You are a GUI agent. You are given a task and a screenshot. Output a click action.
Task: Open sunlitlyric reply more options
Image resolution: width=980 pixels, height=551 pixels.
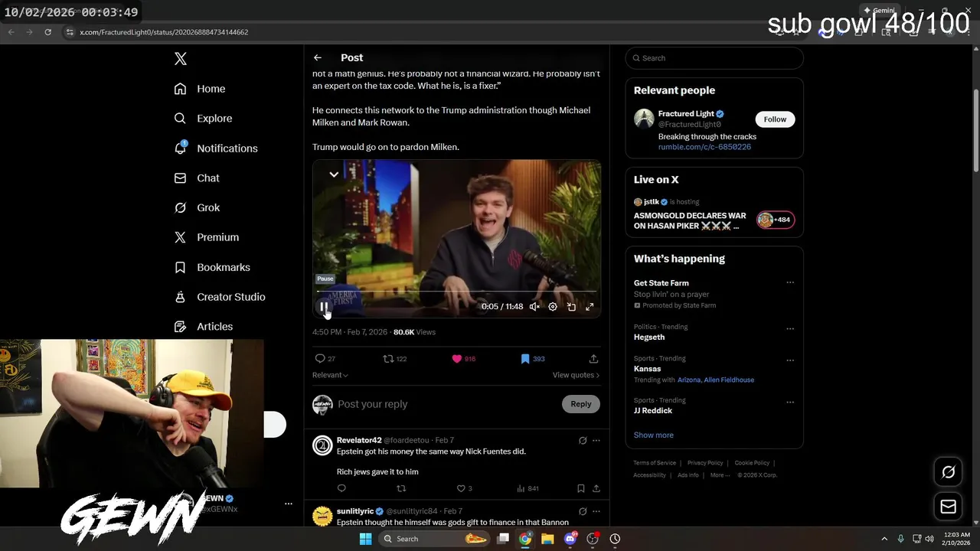(x=596, y=511)
